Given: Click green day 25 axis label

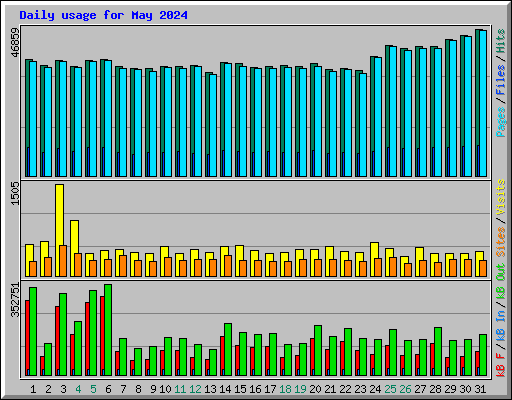Looking at the screenshot, I should point(390,389).
